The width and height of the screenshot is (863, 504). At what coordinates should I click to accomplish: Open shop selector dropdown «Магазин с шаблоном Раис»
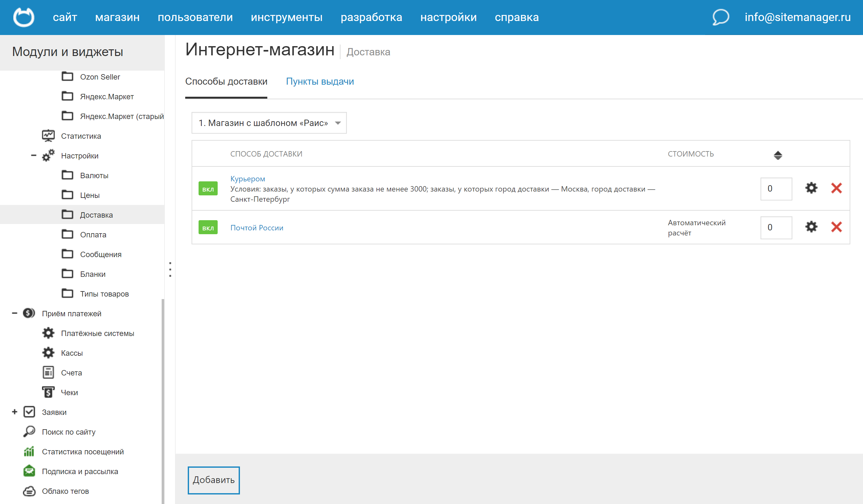269,123
